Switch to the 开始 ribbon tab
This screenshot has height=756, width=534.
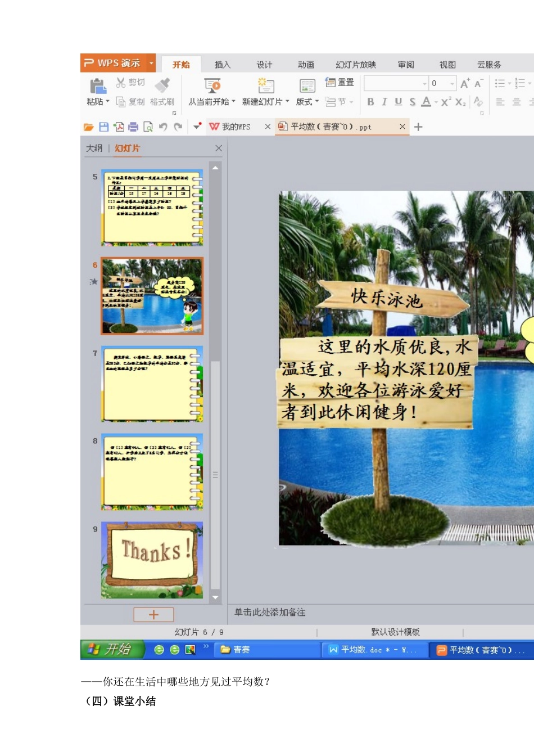(181, 65)
